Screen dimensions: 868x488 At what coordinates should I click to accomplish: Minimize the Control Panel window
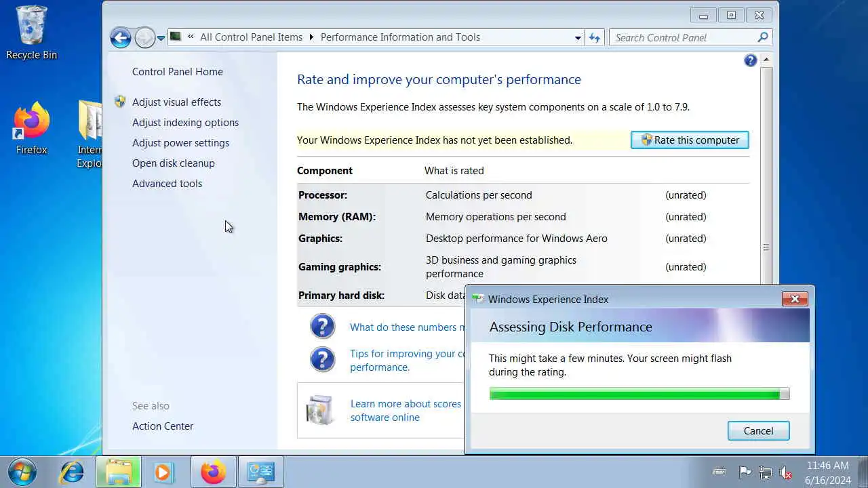703,15
